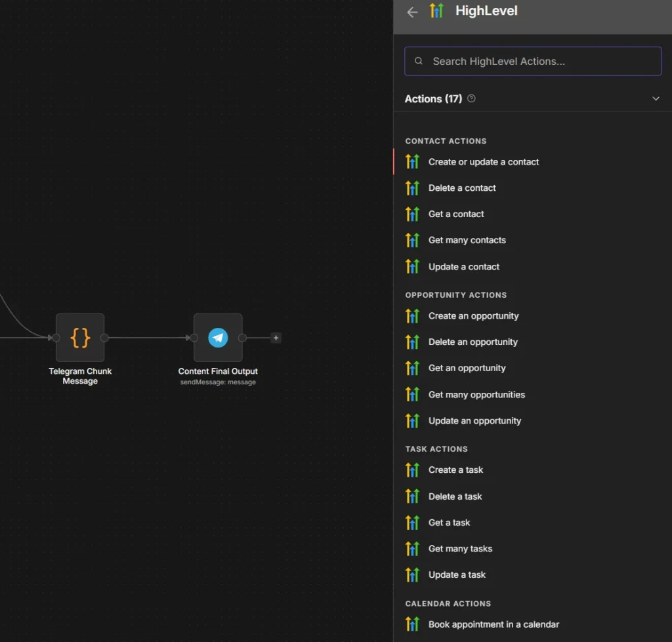672x642 pixels.
Task: Click the Telegram Chunk Message output connector
Action: click(x=104, y=338)
